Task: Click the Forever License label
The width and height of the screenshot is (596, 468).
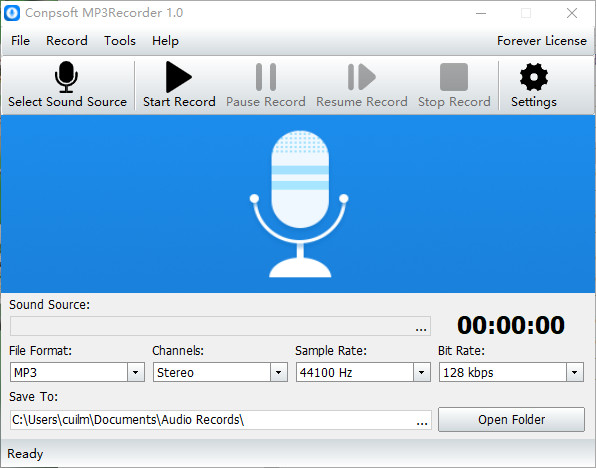Action: 542,41
